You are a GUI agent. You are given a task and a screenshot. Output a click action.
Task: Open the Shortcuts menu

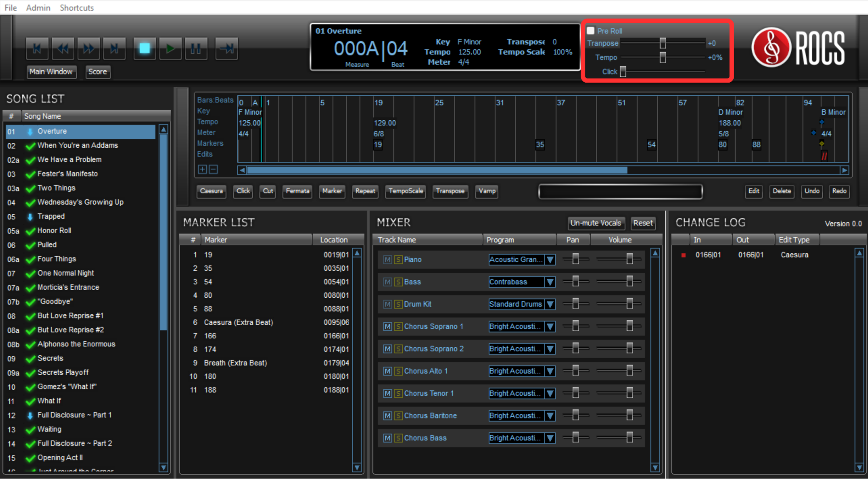tap(77, 7)
